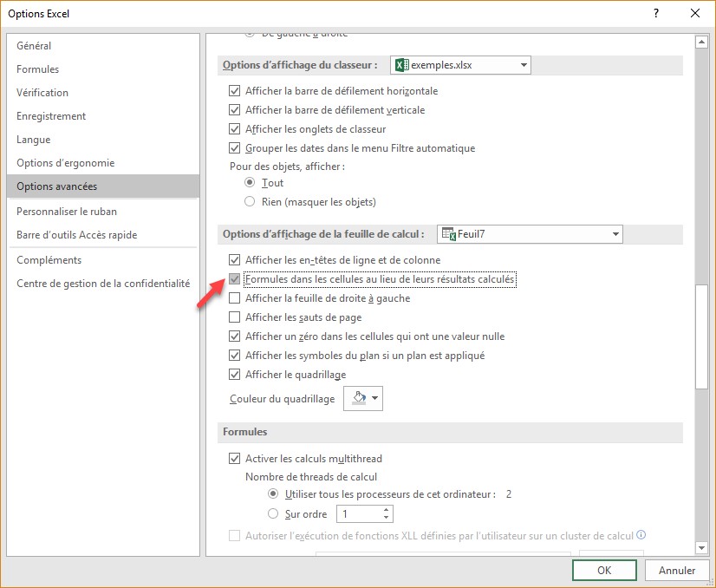Screen dimensions: 716x588
Task: Toggle Formules dans les cellules checkbox
Action: tap(234, 279)
